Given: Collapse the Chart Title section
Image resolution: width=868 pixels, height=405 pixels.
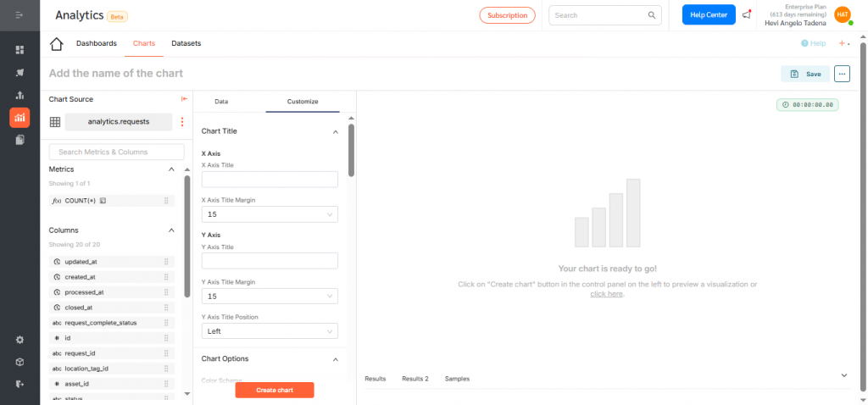Looking at the screenshot, I should [x=336, y=132].
